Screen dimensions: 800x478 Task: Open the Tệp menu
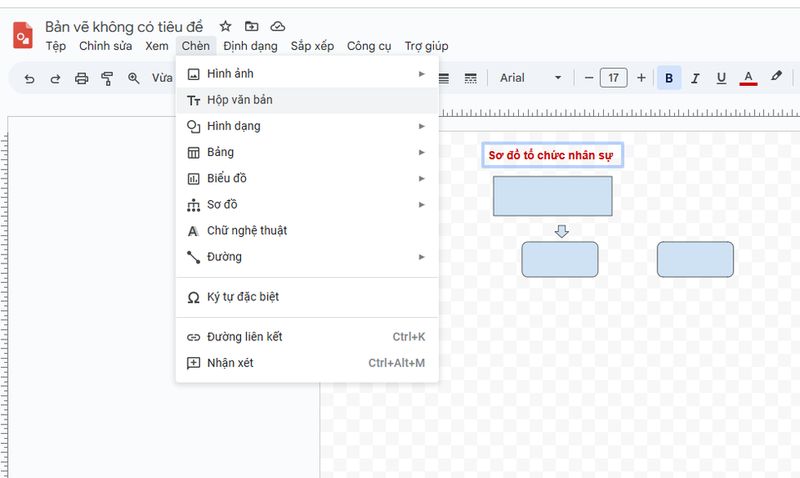pyautogui.click(x=56, y=46)
